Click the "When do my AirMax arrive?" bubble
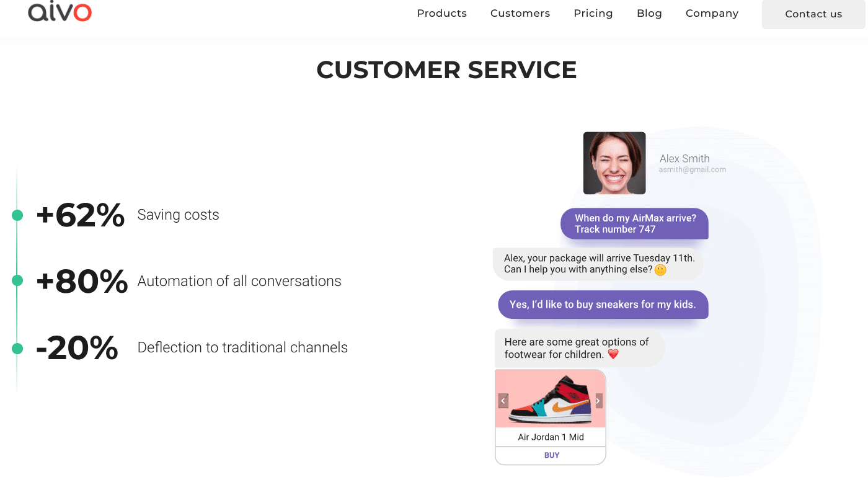The width and height of the screenshot is (868, 482). pyautogui.click(x=634, y=224)
